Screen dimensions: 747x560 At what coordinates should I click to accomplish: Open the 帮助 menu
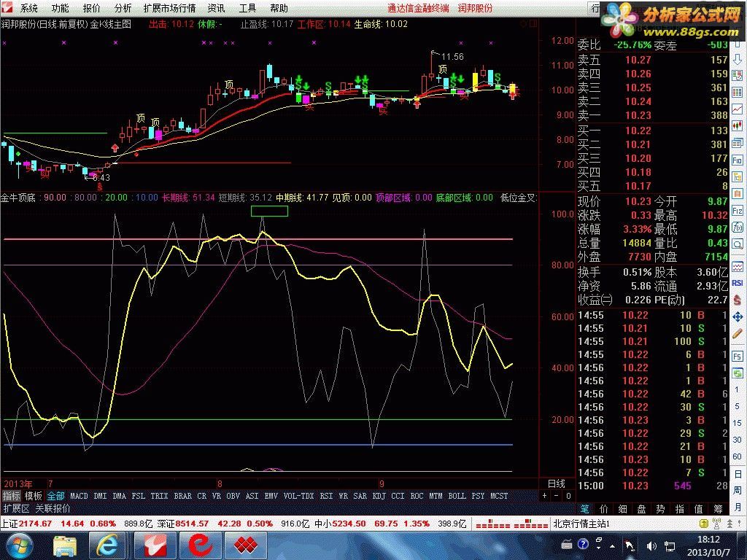pos(279,8)
